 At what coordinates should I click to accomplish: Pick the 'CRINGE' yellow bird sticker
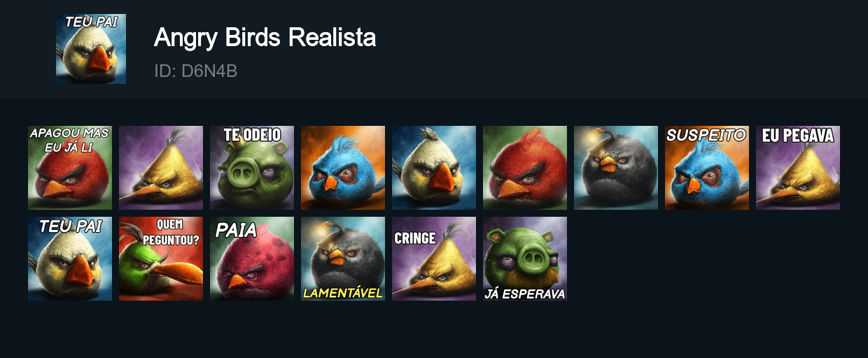click(434, 259)
